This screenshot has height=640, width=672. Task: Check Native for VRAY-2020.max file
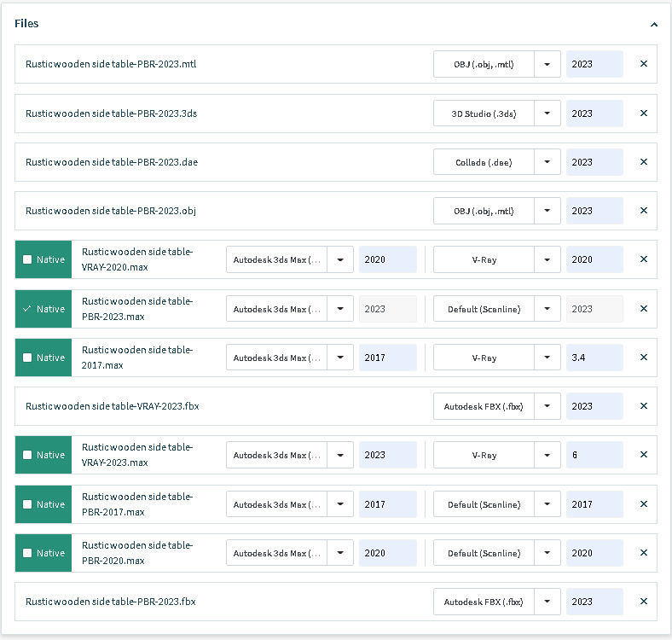click(x=27, y=259)
